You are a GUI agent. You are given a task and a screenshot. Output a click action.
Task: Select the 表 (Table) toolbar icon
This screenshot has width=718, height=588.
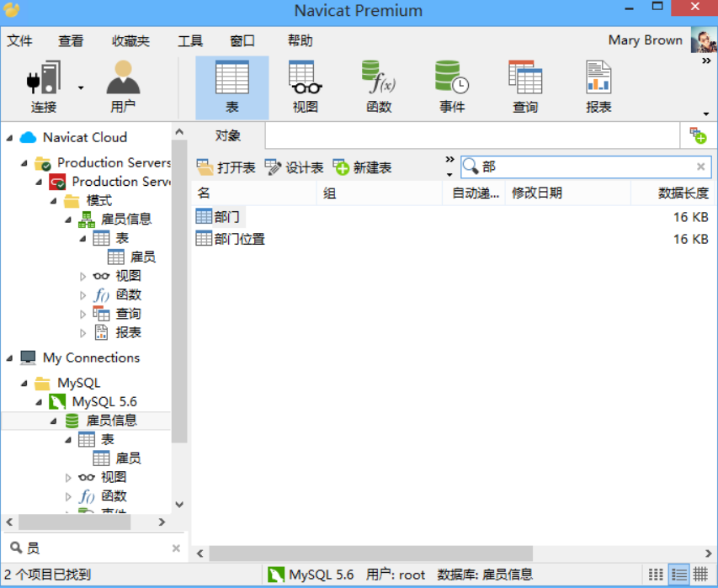(x=232, y=87)
